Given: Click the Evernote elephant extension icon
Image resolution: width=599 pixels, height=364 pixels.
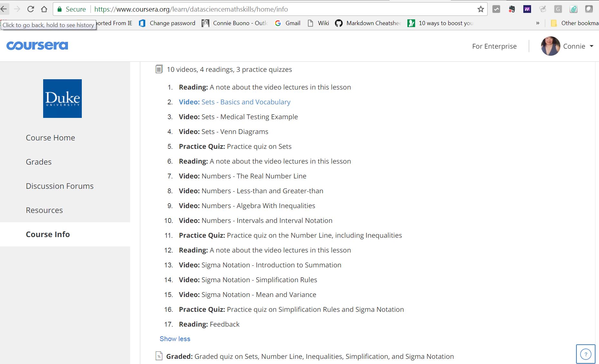Looking at the screenshot, I should tap(512, 9).
